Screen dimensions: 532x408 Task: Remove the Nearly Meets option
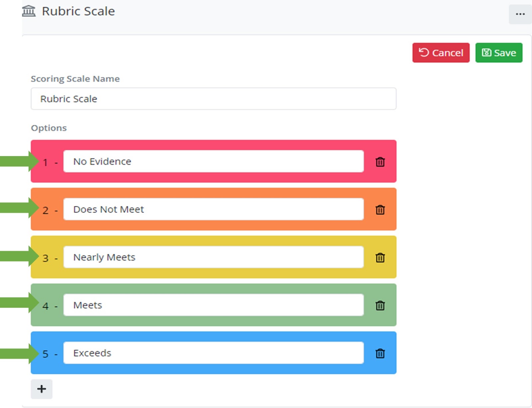[x=380, y=257]
